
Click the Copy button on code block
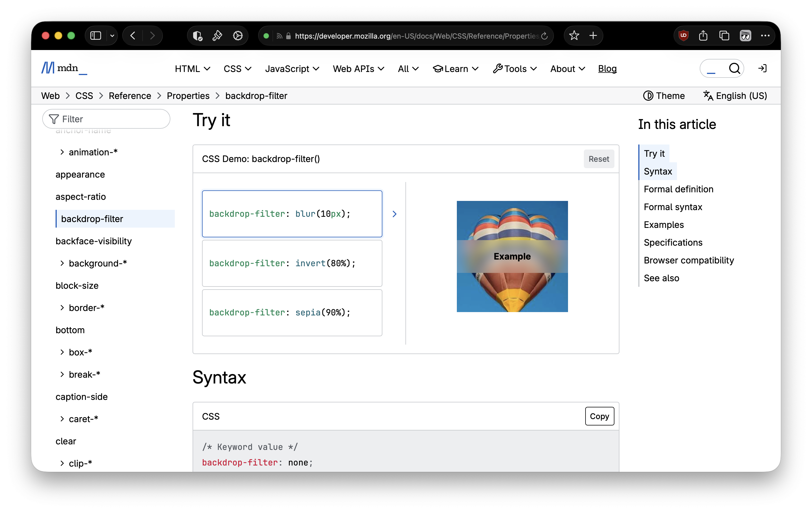pos(599,416)
